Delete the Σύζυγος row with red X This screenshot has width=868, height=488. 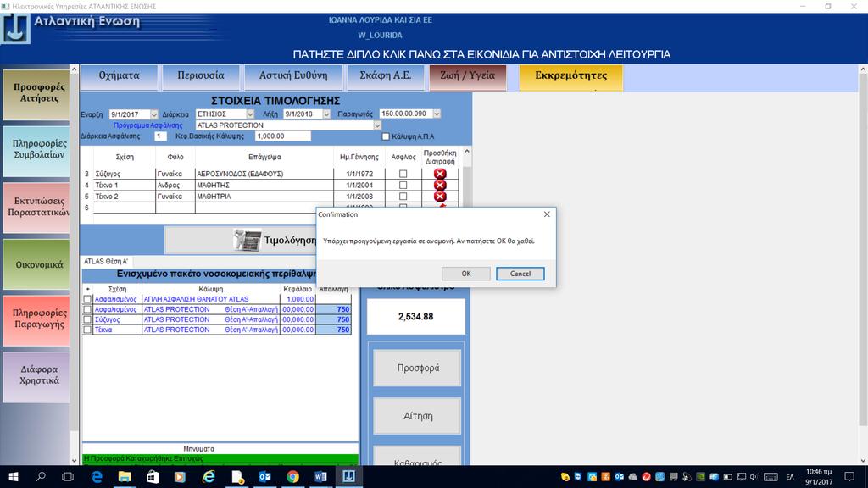pyautogui.click(x=440, y=174)
